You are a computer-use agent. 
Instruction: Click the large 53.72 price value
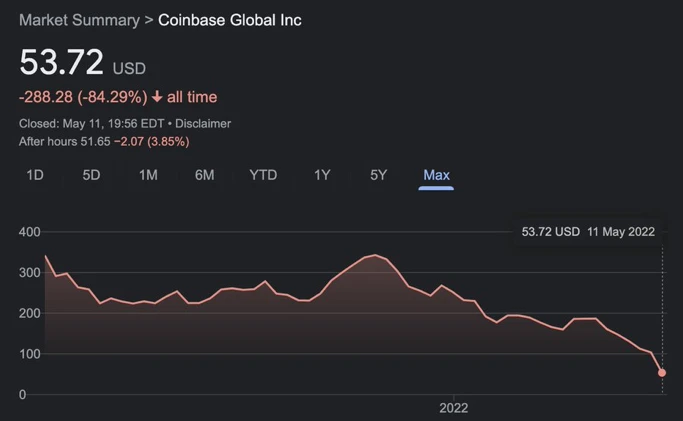click(x=62, y=62)
